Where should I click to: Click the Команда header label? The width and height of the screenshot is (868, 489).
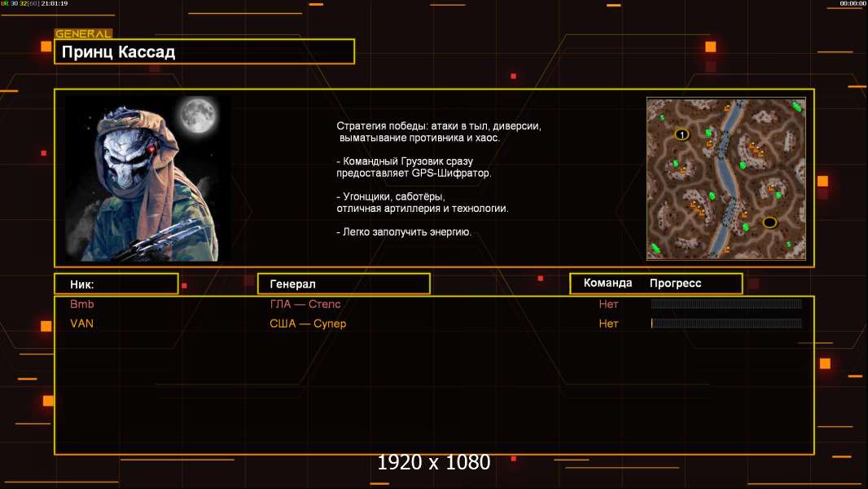(607, 283)
